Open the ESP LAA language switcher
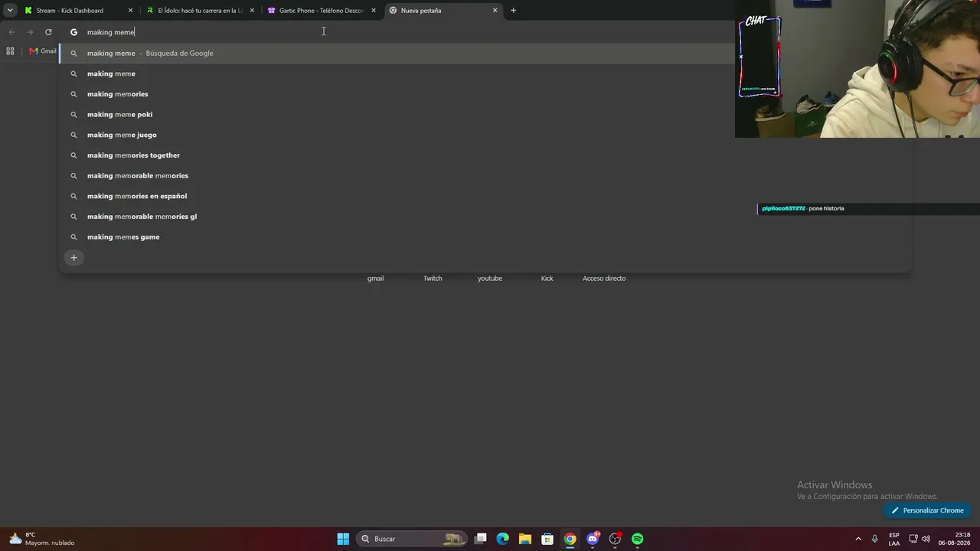This screenshot has width=980, height=551. pos(894,539)
